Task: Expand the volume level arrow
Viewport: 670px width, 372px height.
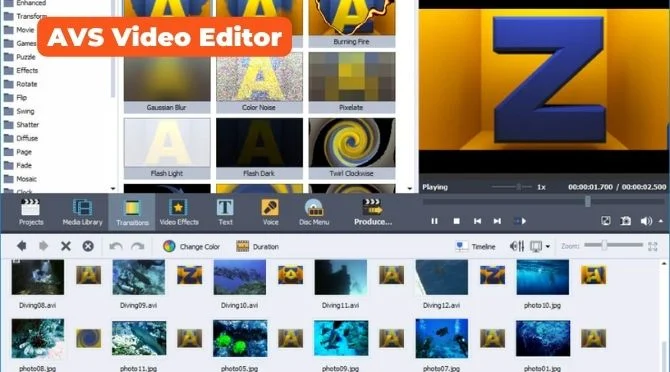Action: 661,221
